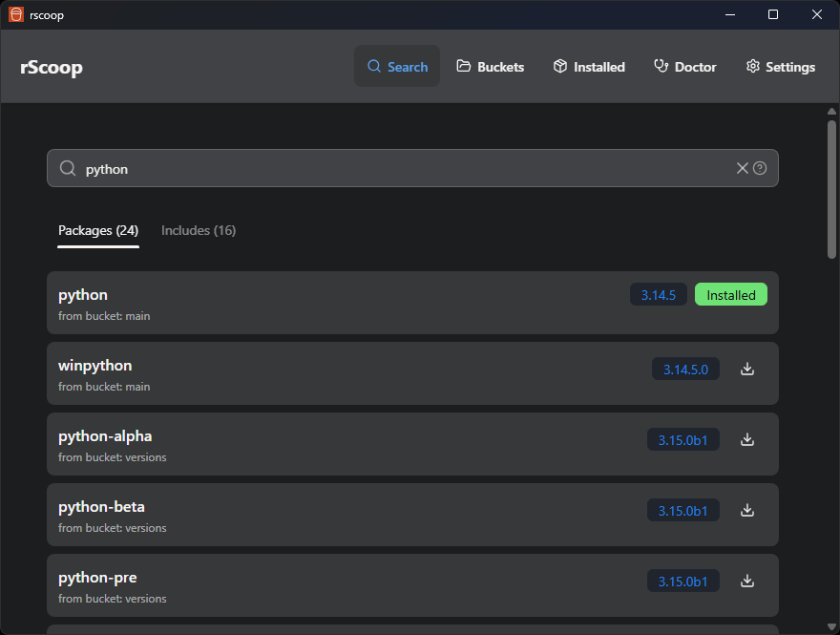Click the scrollbar up arrow
Screen dimensions: 840x635
click(831, 112)
